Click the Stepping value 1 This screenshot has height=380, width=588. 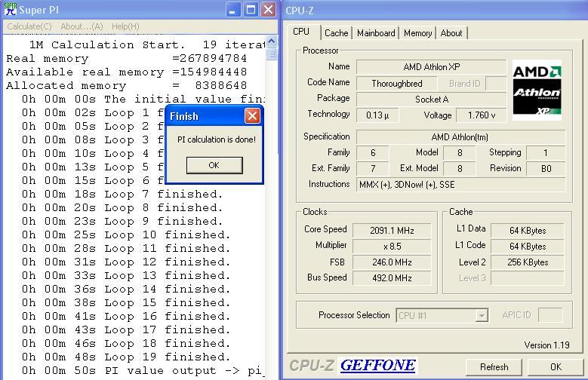[x=546, y=153]
